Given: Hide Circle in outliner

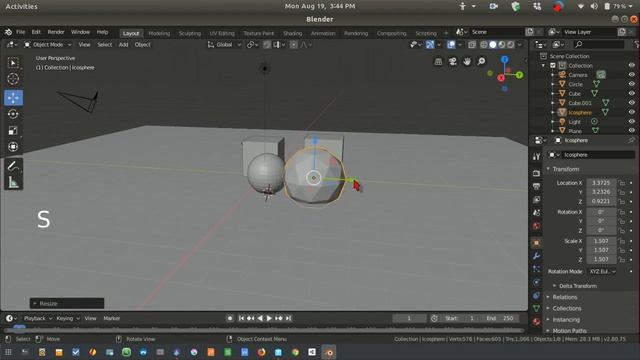Looking at the screenshot, I should [x=631, y=84].
